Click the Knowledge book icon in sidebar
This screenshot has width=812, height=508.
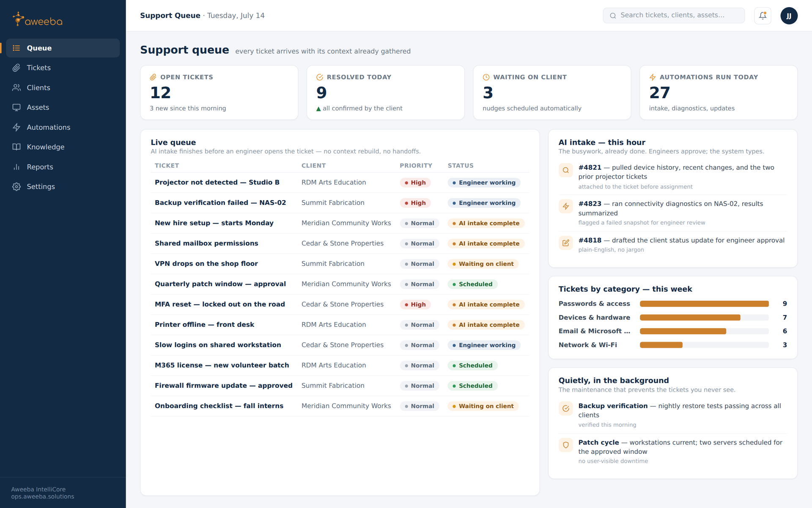(16, 147)
